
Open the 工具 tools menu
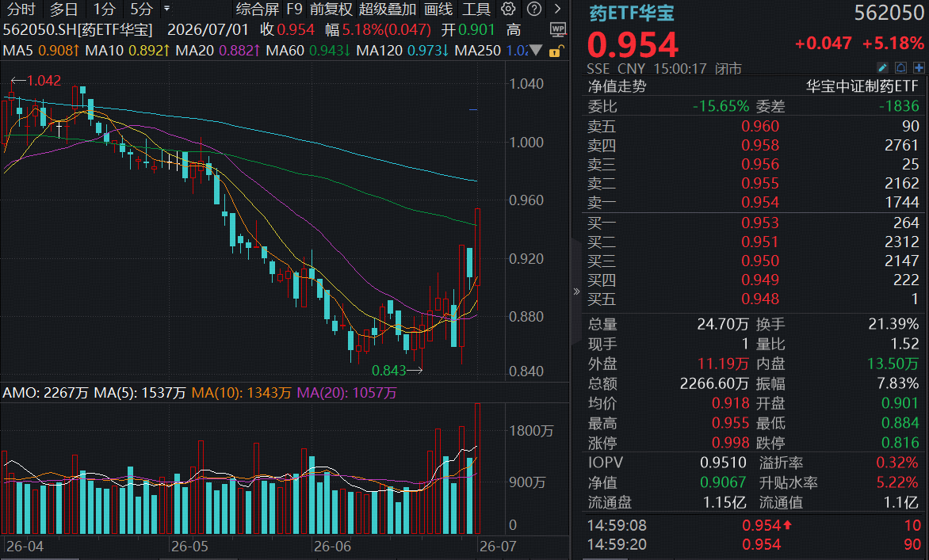tap(476, 9)
